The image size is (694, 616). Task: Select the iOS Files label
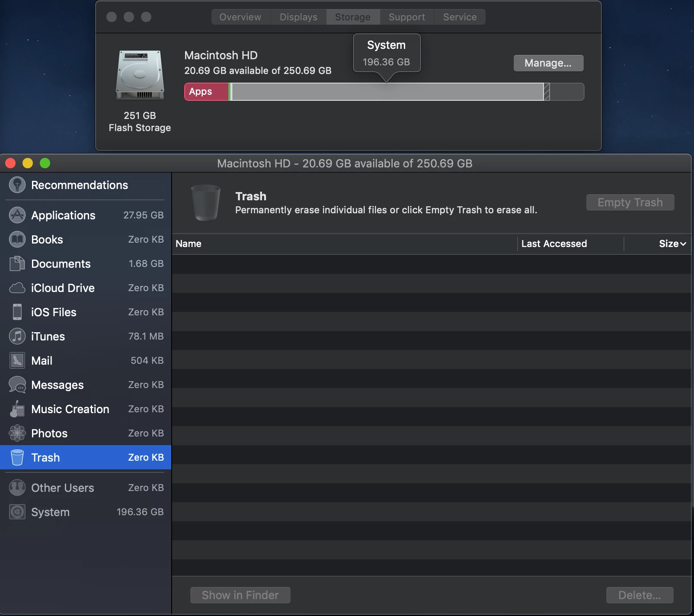tap(54, 312)
